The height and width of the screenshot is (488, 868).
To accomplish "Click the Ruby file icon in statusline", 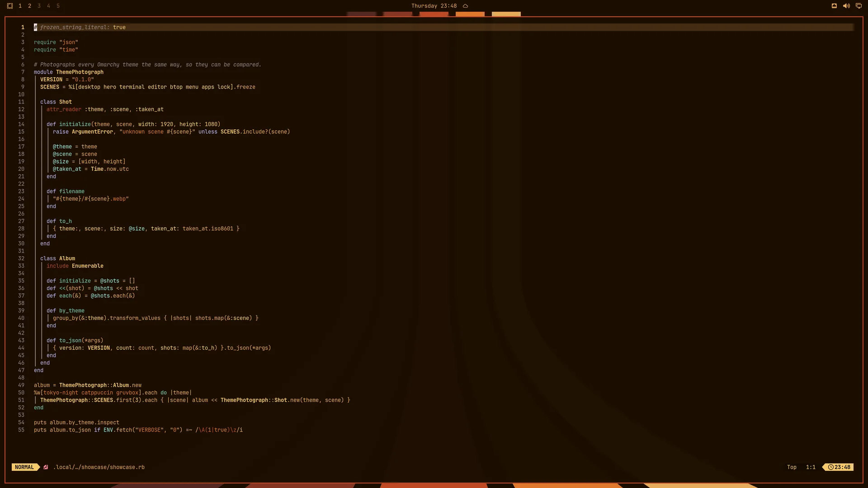I will (x=46, y=467).
